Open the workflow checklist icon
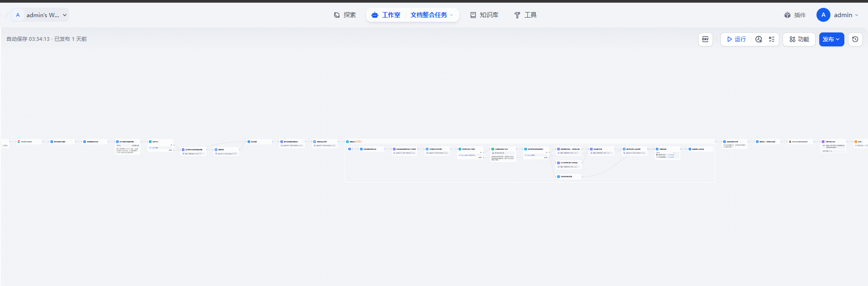The image size is (868, 286). (771, 39)
